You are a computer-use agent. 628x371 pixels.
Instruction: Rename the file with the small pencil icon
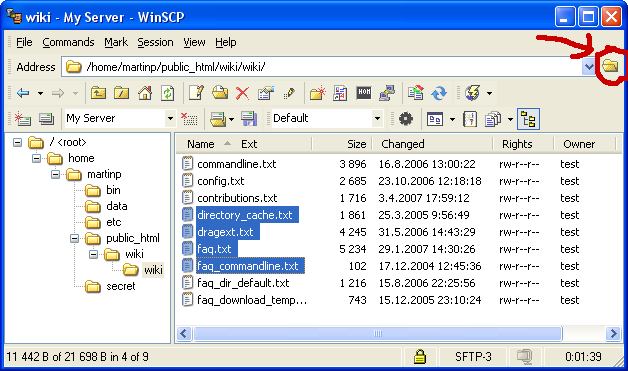click(x=289, y=93)
